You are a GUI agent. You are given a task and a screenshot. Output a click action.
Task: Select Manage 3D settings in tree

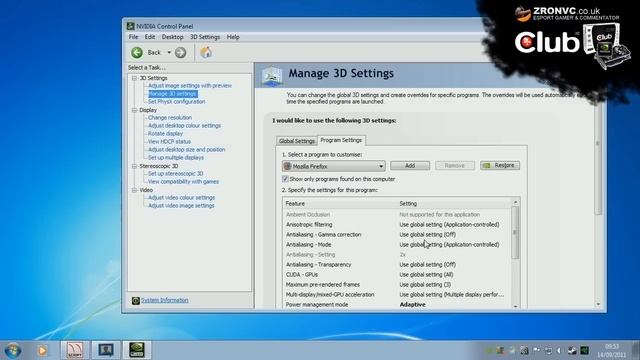click(173, 94)
